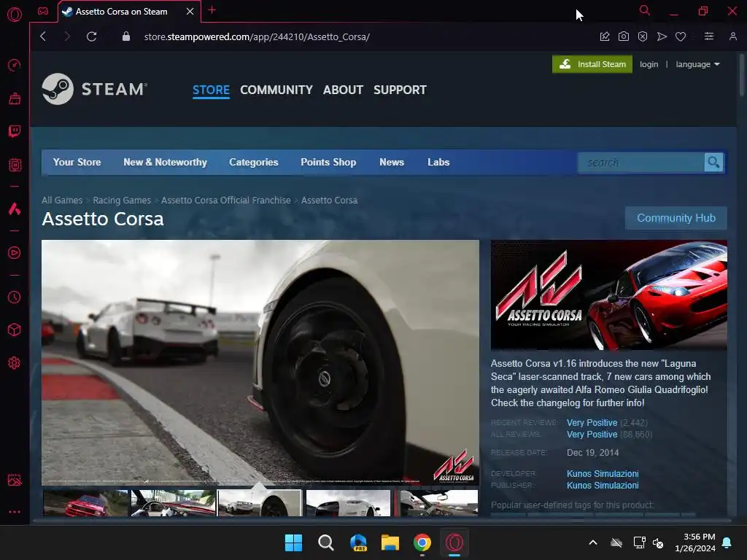Click the login link
Screen dimensions: 747x560
(649, 64)
